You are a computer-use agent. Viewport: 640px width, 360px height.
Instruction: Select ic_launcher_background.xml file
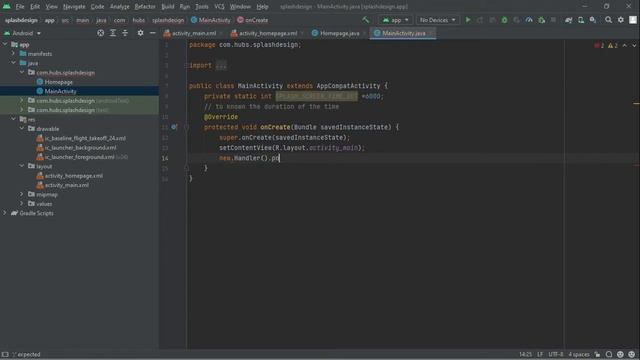pyautogui.click(x=80, y=147)
